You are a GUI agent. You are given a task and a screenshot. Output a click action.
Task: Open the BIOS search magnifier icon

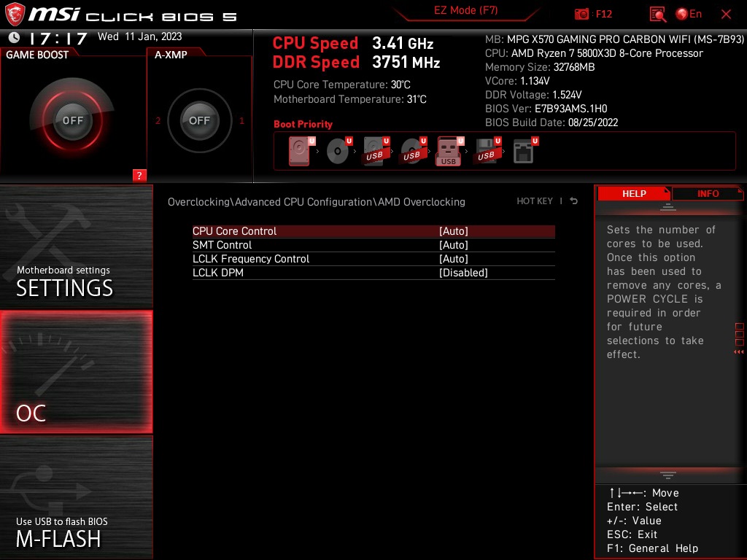click(x=657, y=15)
